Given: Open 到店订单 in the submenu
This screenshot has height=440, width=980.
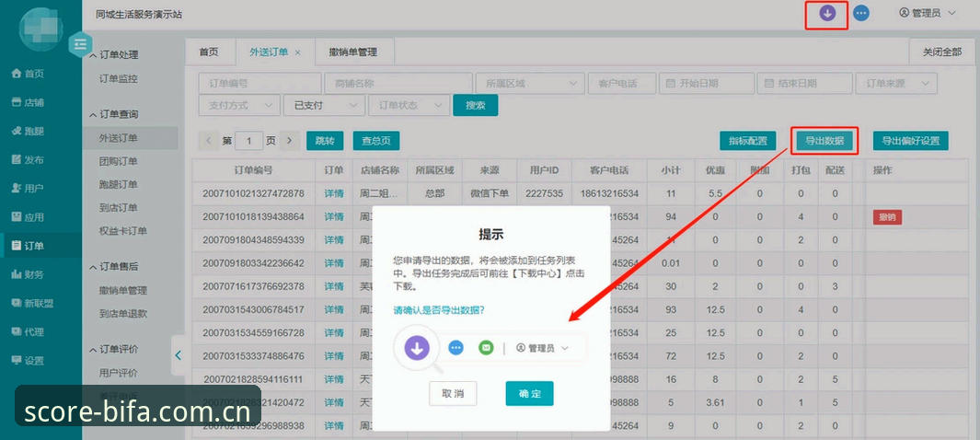Looking at the screenshot, I should pyautogui.click(x=118, y=207).
